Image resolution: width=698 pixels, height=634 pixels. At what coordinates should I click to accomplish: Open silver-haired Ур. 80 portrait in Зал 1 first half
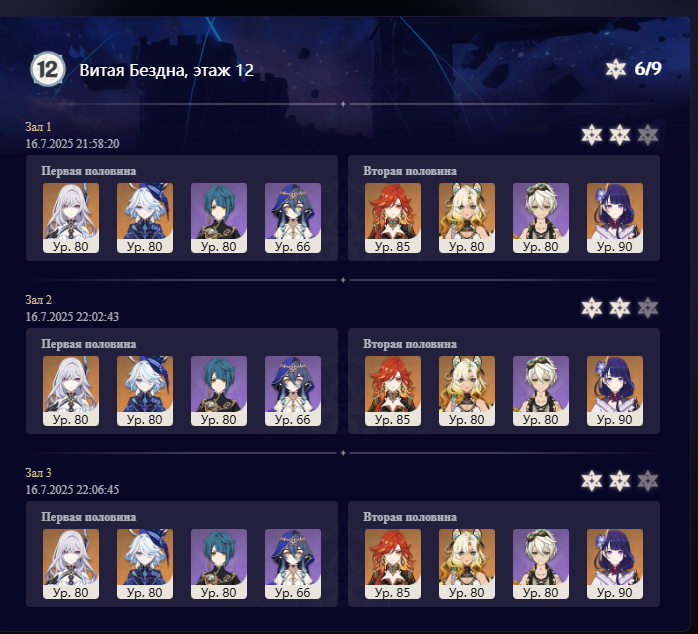coord(71,218)
